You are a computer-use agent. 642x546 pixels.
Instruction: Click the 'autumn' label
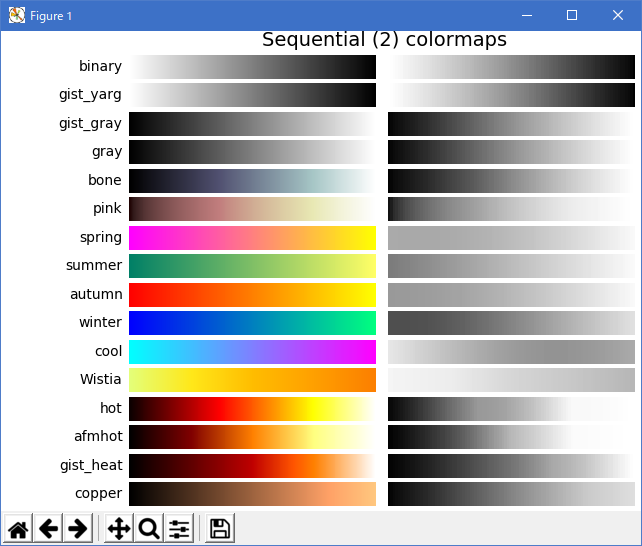click(x=96, y=294)
